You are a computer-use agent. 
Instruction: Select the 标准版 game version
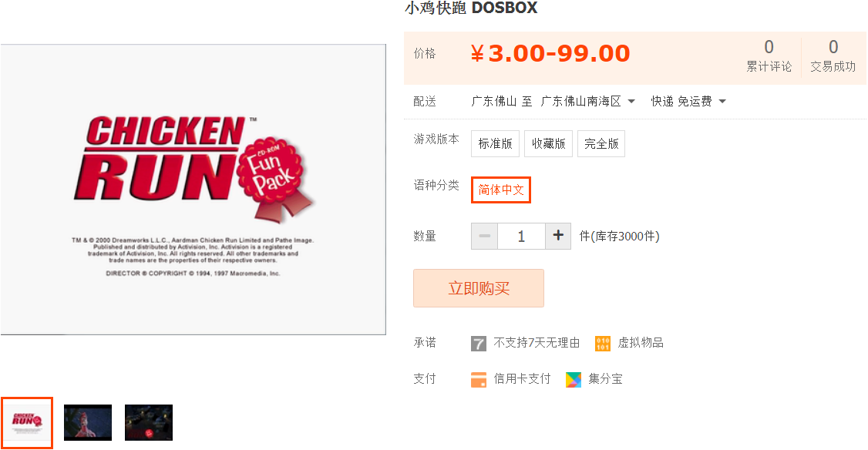496,144
